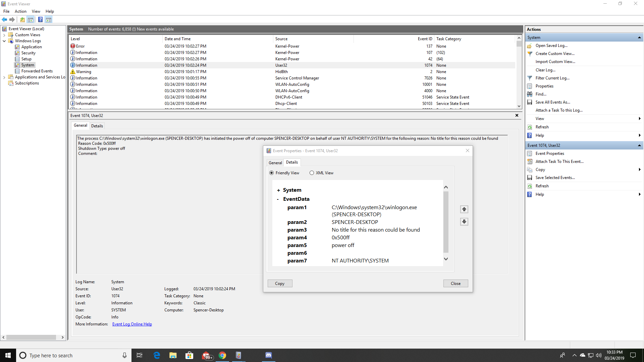Select the Error event from Kernel-Power
This screenshot has height=362, width=644.
(x=292, y=46)
